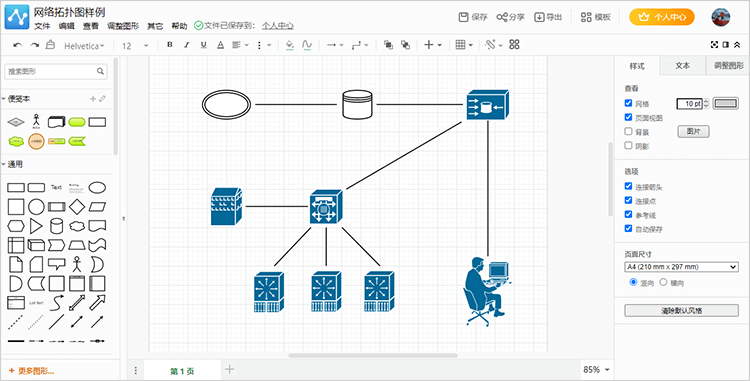Open the font color tool

coord(220,45)
